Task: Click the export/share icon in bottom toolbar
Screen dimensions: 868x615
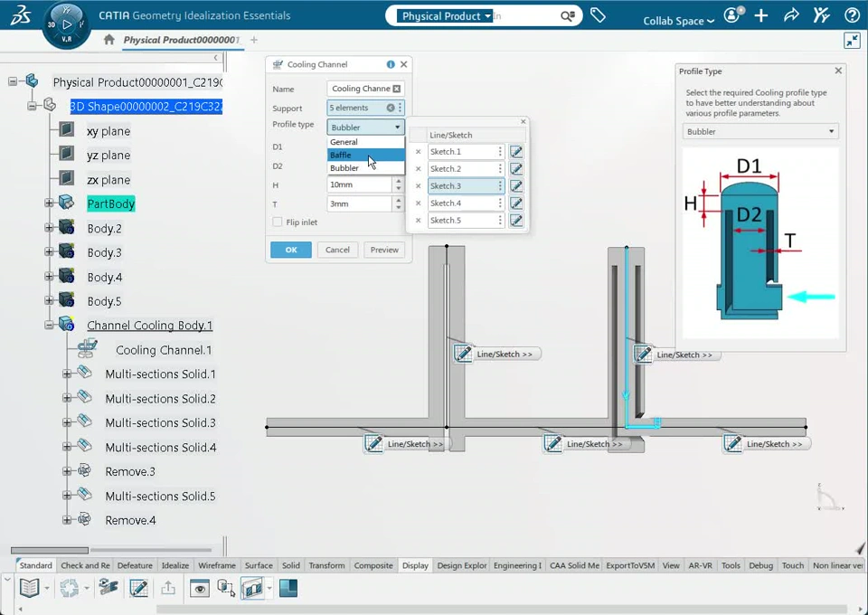Action: pyautogui.click(x=168, y=587)
